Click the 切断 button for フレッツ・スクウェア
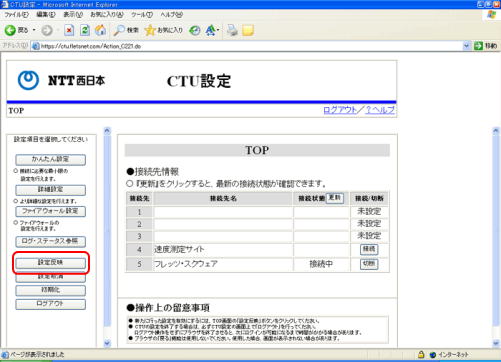Screen dimensions: 501x362 (369, 264)
